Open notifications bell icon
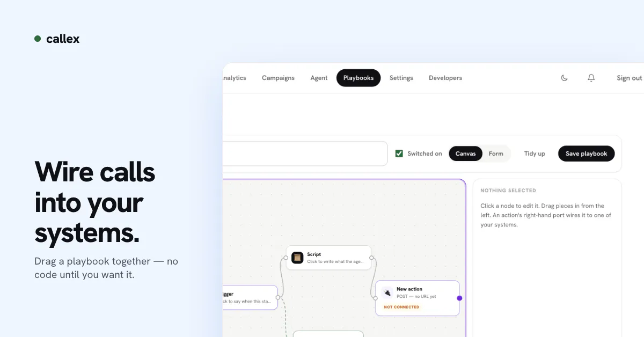The width and height of the screenshot is (644, 337). point(591,78)
